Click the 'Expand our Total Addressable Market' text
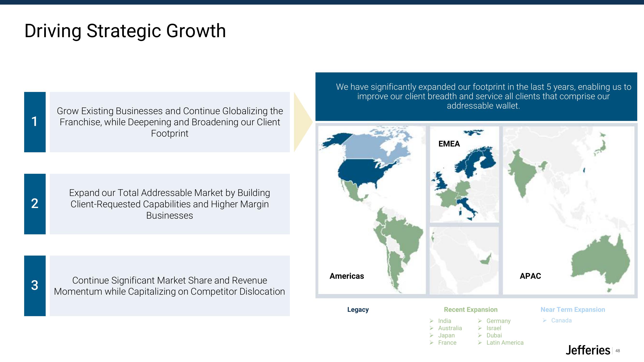644x362 pixels. pos(170,204)
